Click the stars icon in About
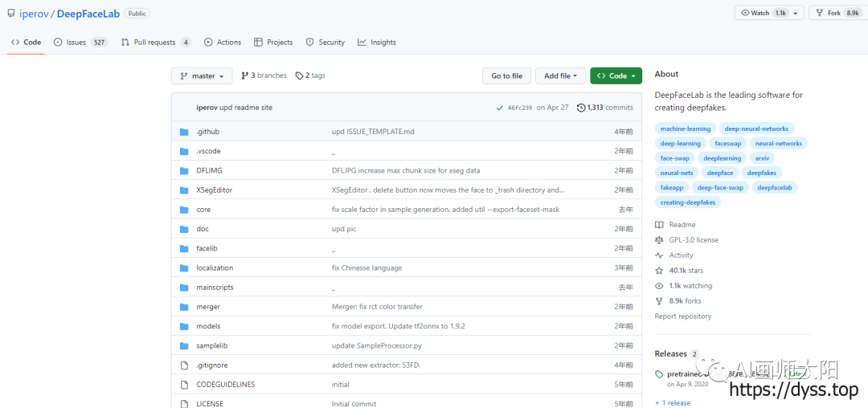 659,271
